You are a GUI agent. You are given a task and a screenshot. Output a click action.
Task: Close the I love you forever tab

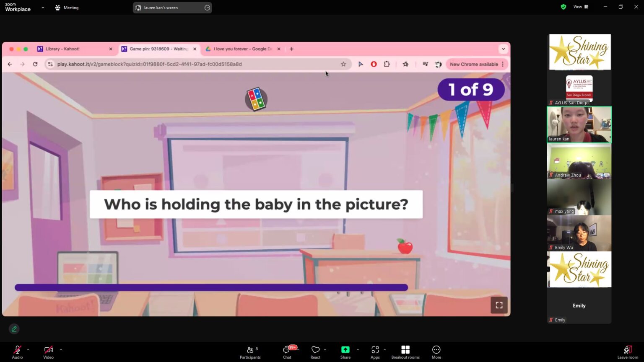tap(279, 49)
